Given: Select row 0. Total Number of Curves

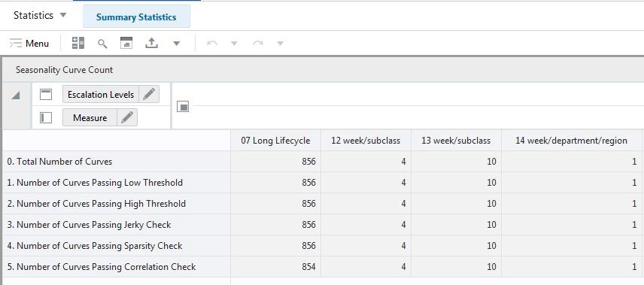Looking at the screenshot, I should point(116,162).
